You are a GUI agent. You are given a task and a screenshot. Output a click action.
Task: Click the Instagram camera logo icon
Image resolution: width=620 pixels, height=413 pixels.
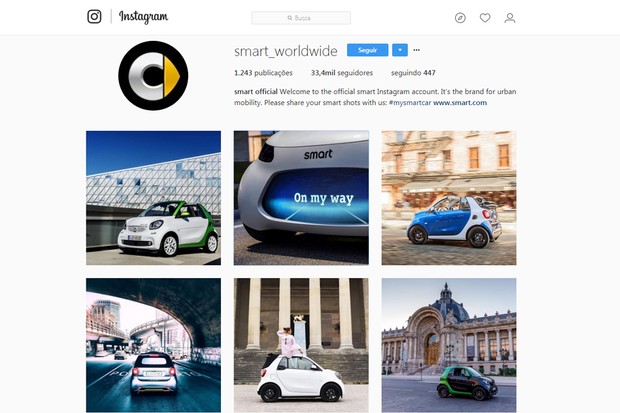click(x=94, y=17)
